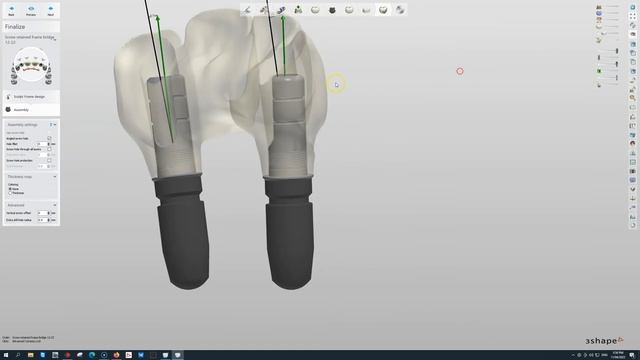
Task: Open eighth bridge workflow step icon
Action: 366,10
